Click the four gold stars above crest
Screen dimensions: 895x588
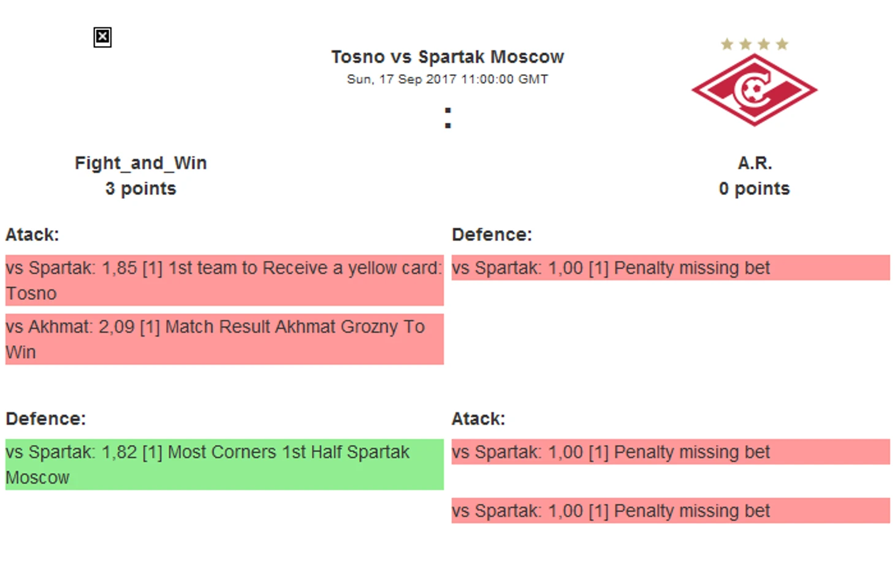coord(754,44)
